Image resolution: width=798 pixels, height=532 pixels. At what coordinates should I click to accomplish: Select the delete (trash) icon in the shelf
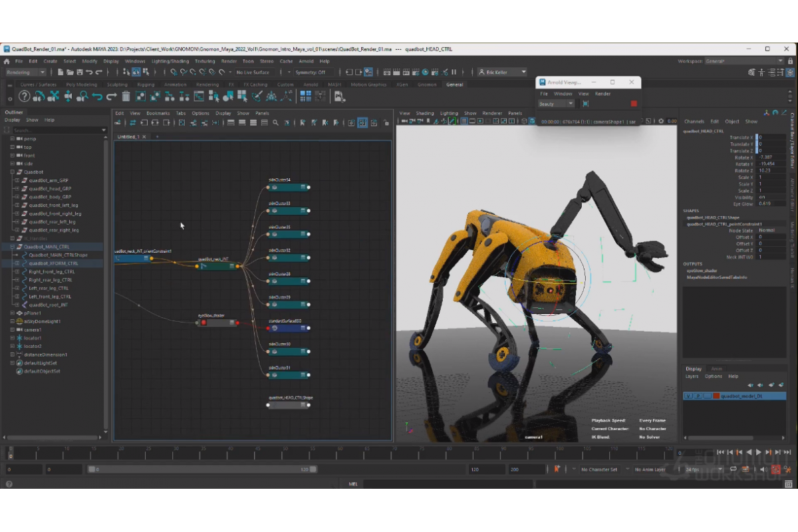coord(125,96)
